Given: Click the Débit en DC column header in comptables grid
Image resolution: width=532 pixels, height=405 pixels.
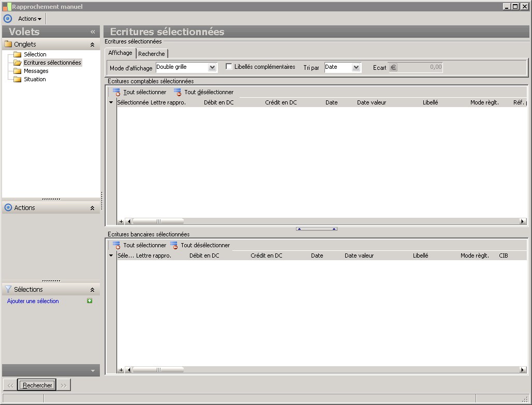Looking at the screenshot, I should (218, 102).
